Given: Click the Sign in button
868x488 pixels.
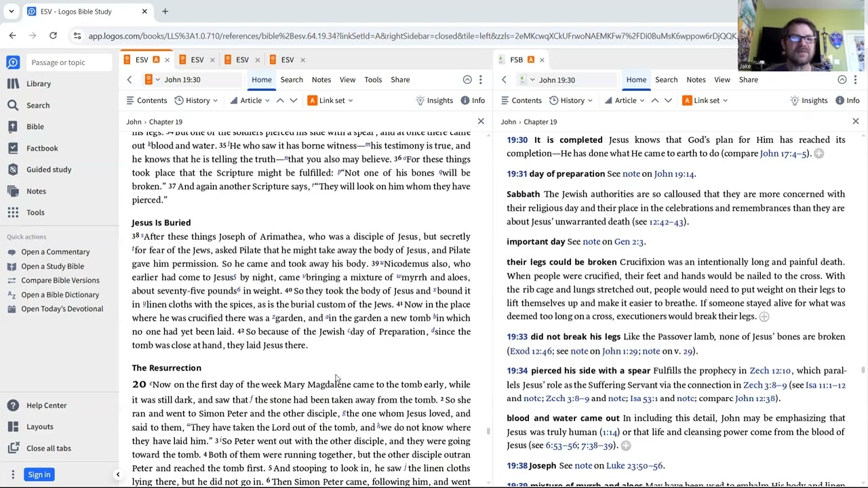Looking at the screenshot, I should [x=39, y=474].
